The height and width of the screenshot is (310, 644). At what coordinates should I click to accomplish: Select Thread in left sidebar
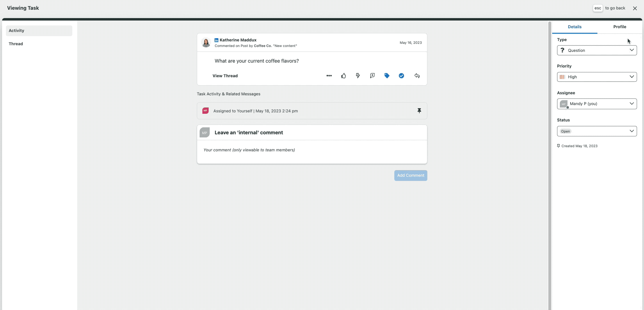(39, 44)
